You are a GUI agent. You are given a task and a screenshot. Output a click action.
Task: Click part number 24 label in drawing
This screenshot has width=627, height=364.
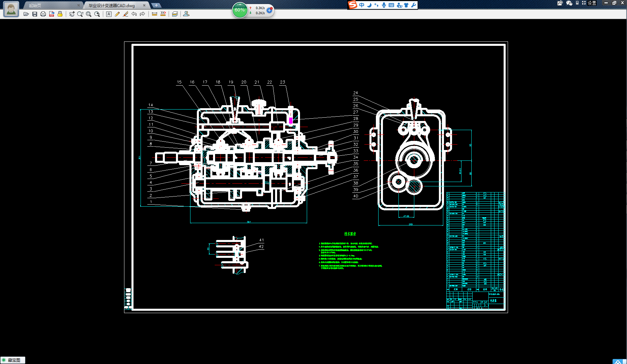[x=356, y=93]
